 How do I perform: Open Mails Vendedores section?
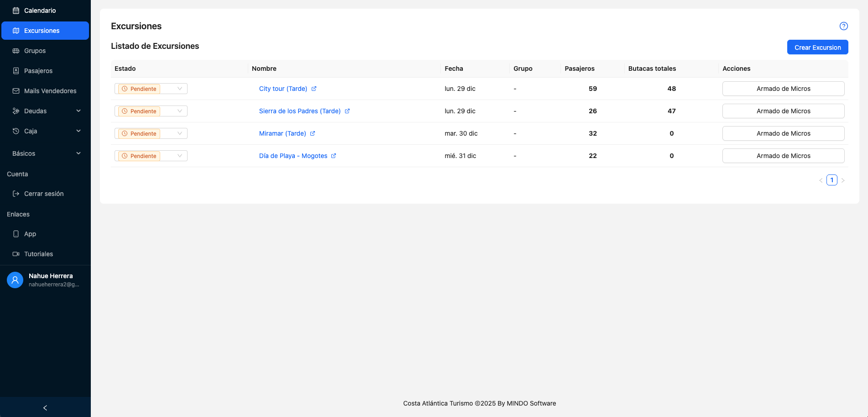pyautogui.click(x=50, y=91)
